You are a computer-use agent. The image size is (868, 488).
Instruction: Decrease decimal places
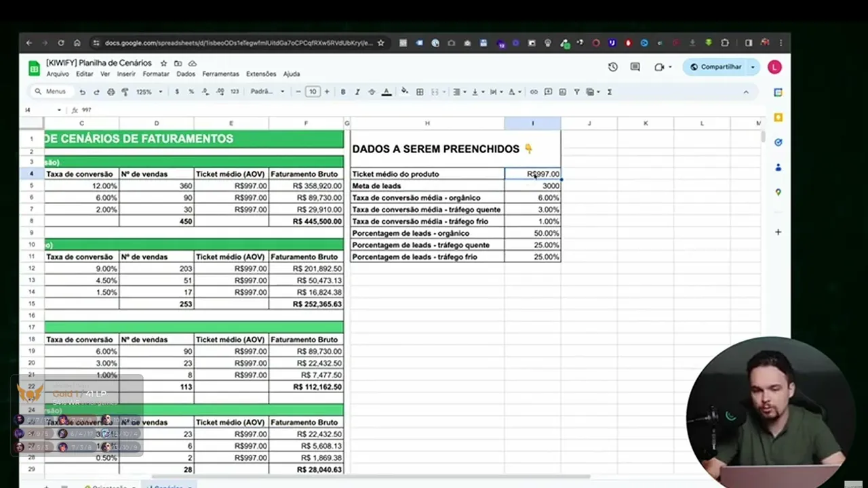pos(205,91)
